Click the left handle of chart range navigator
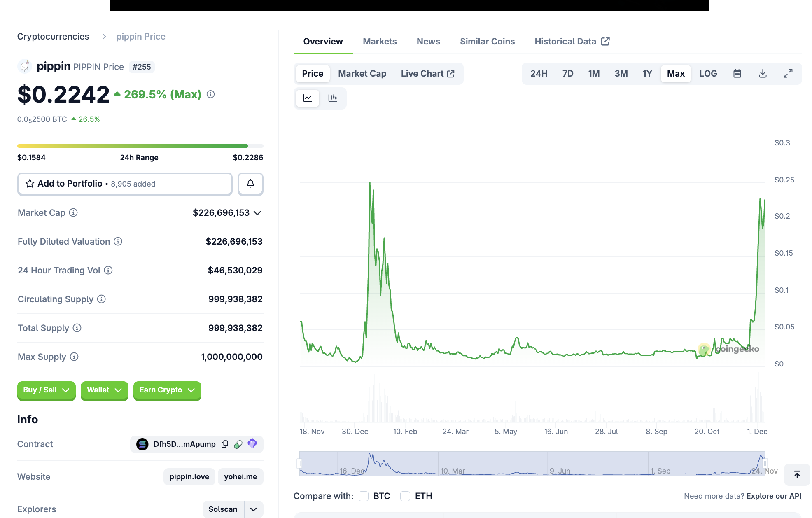The height and width of the screenshot is (518, 812). point(299,464)
